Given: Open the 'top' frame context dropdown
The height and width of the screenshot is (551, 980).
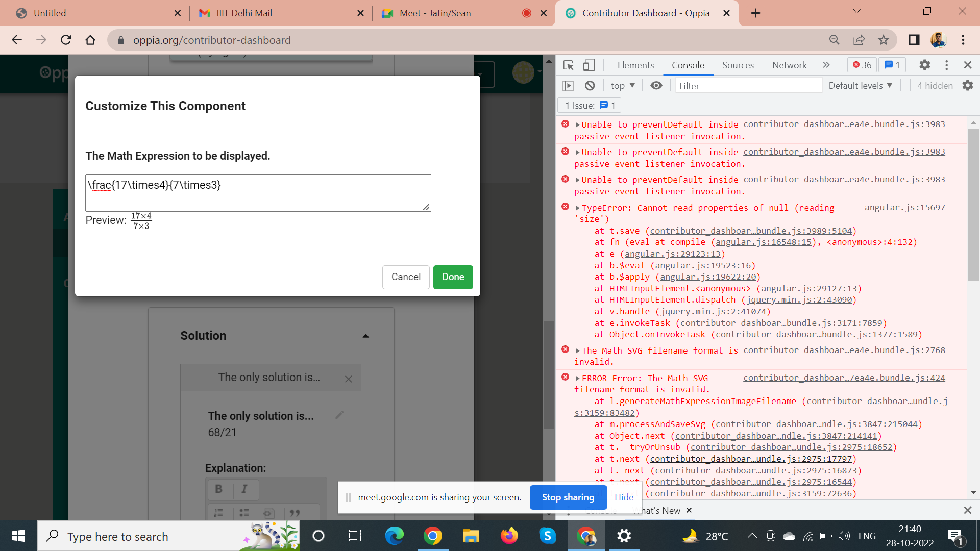Looking at the screenshot, I should tap(622, 85).
